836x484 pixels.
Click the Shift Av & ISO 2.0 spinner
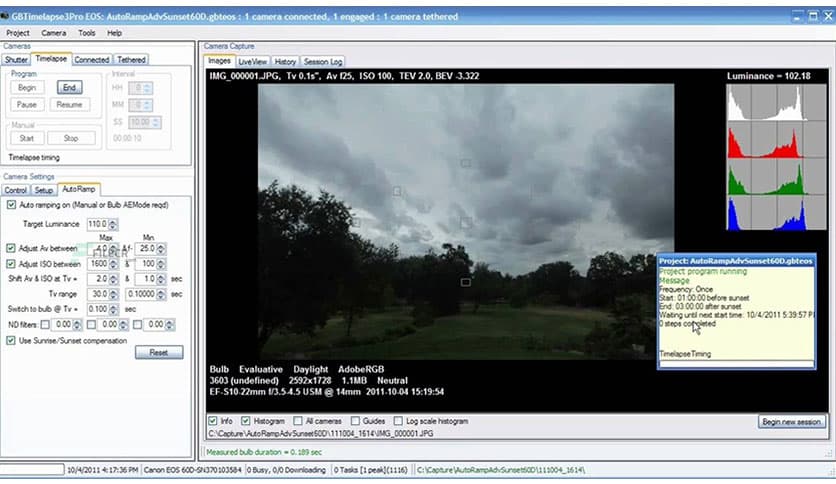113,279
